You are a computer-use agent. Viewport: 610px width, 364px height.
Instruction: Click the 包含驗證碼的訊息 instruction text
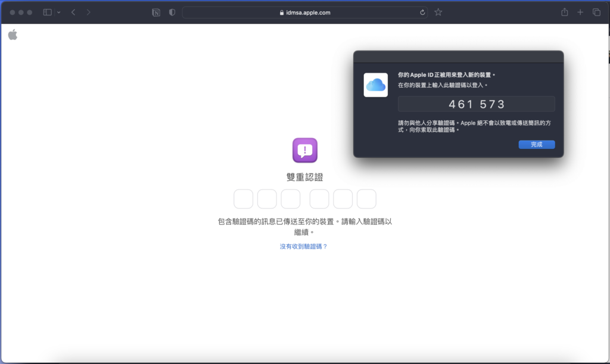(305, 227)
